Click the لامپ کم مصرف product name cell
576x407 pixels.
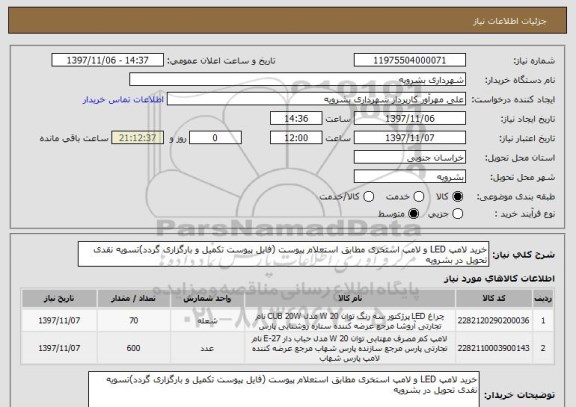350,348
